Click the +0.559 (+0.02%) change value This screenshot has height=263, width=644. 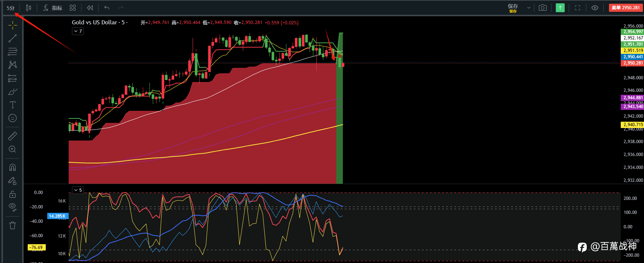point(282,23)
